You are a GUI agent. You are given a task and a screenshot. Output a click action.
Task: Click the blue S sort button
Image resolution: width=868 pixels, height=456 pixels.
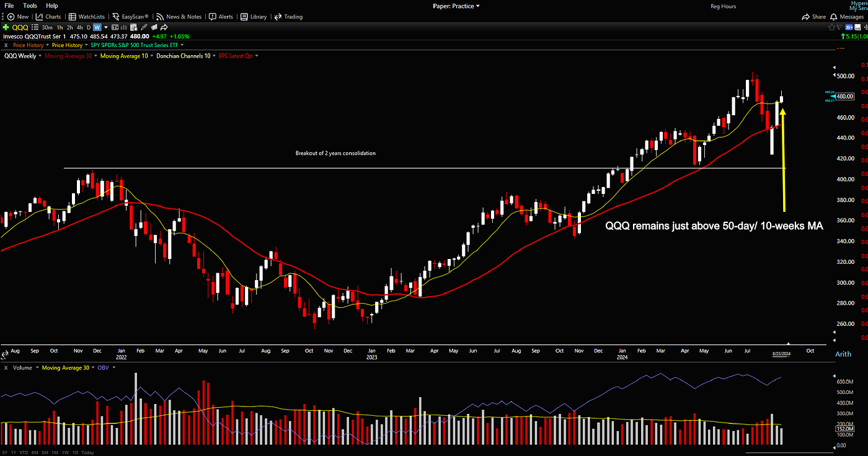click(849, 27)
